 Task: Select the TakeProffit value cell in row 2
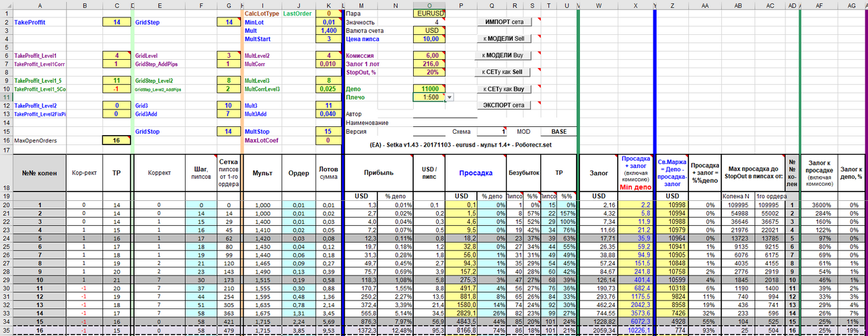(x=116, y=22)
